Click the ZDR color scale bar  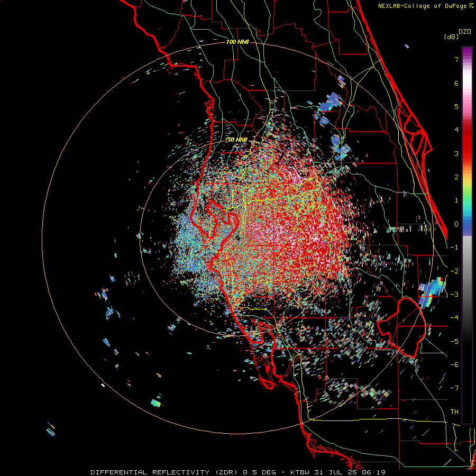[467, 235]
